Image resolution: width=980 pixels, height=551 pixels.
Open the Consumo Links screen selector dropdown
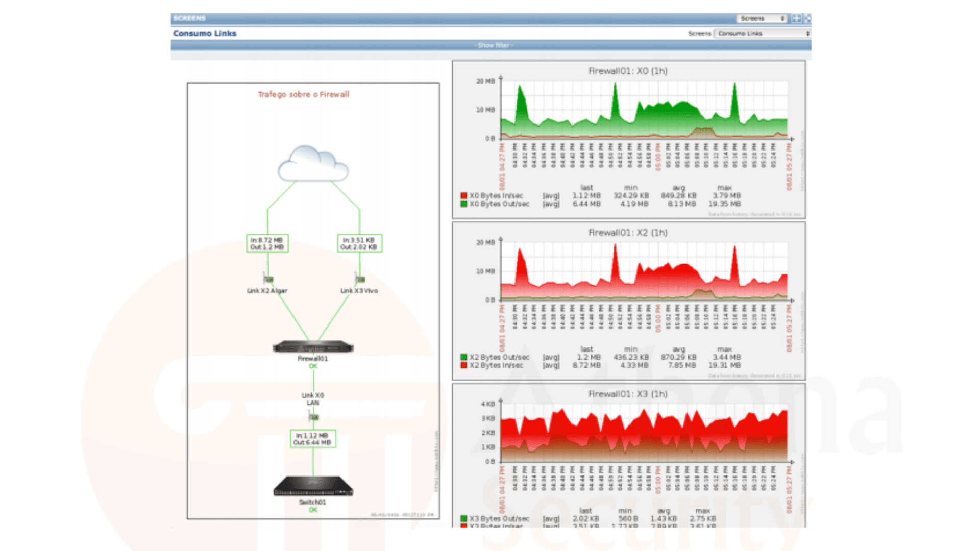click(762, 33)
